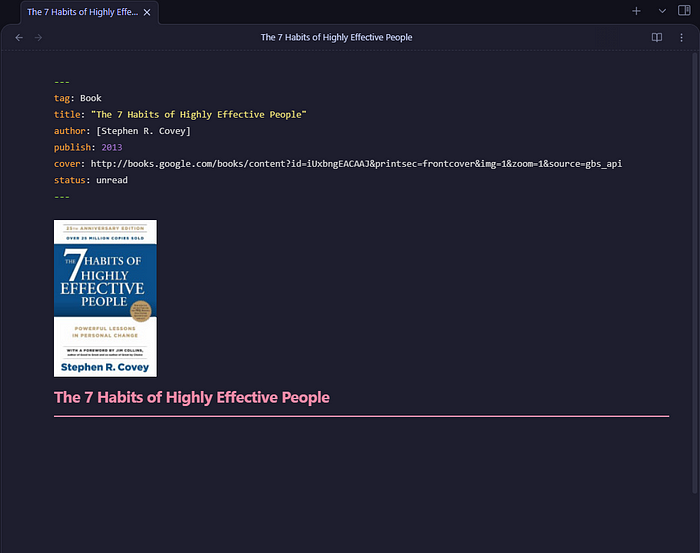The image size is (700, 553).
Task: Close the 7 Habits tab
Action: point(147,12)
